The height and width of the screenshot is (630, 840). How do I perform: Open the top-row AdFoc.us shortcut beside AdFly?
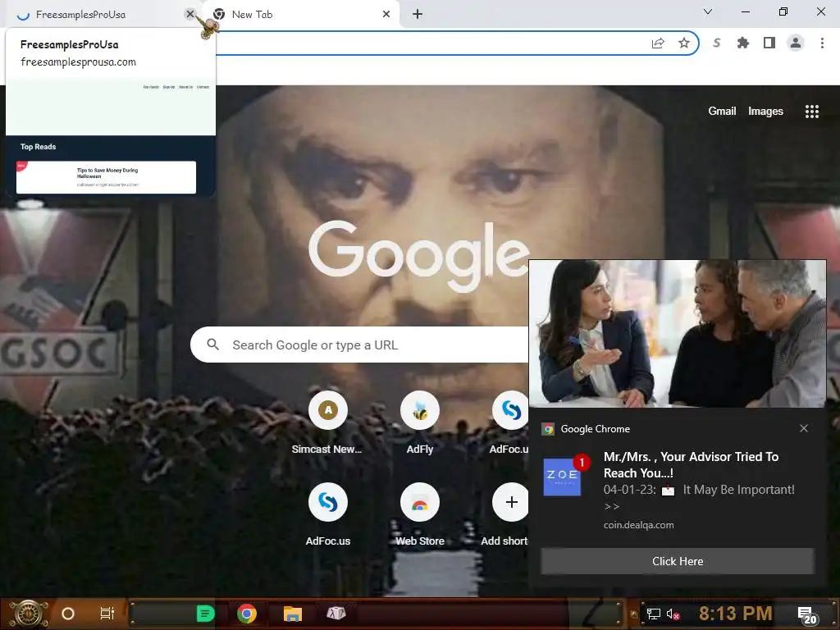click(x=510, y=422)
